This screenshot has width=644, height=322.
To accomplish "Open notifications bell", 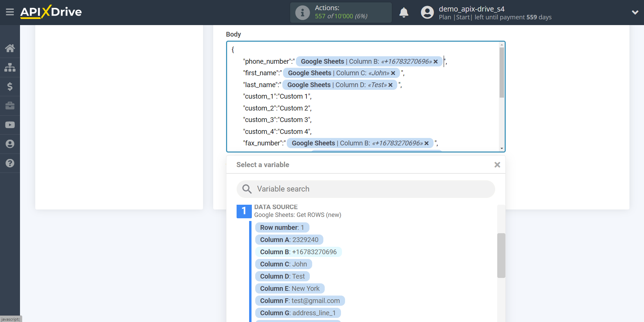I will click(x=404, y=13).
